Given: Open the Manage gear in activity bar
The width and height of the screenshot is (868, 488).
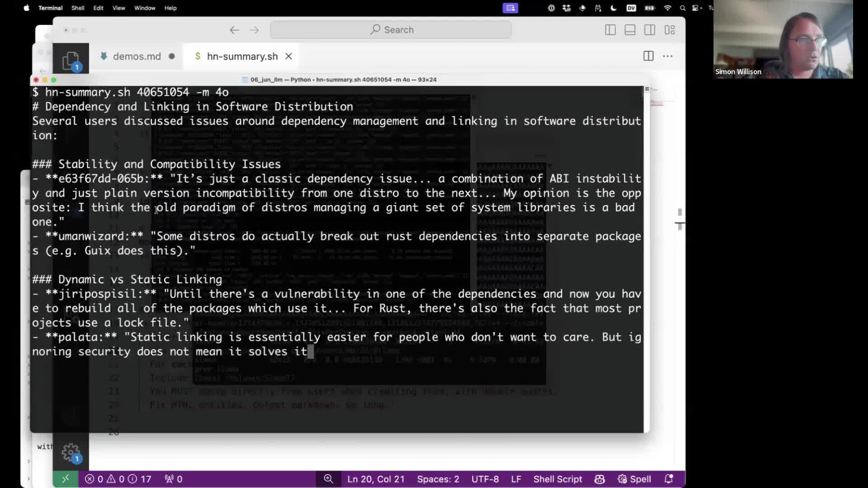Looking at the screenshot, I should (x=71, y=452).
